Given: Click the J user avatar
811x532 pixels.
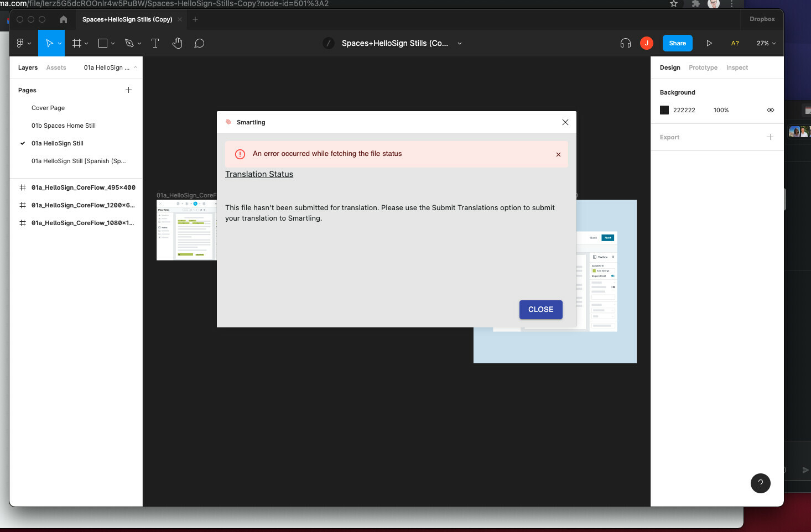Looking at the screenshot, I should point(647,43).
